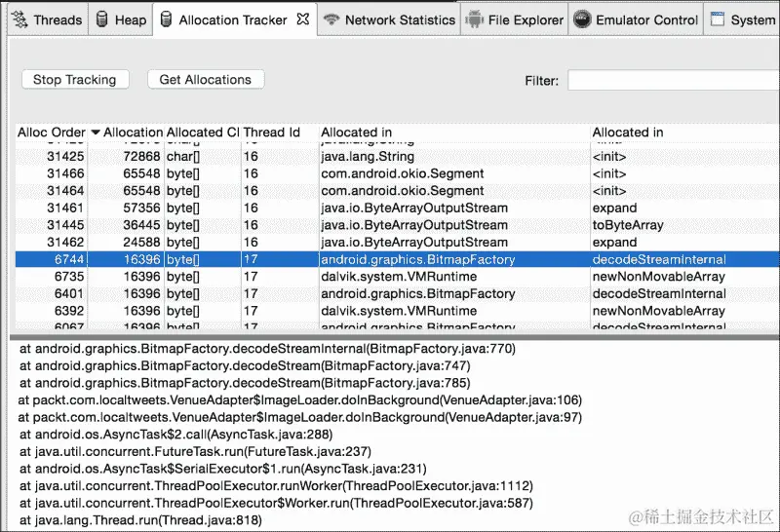Open the Network Statistics tab
This screenshot has width=780, height=532.
tap(389, 19)
